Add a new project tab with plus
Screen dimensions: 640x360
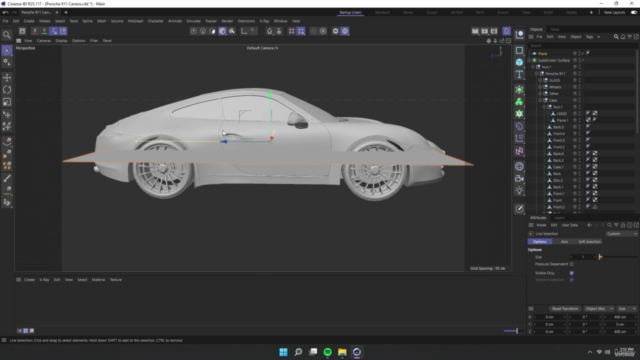pos(66,12)
